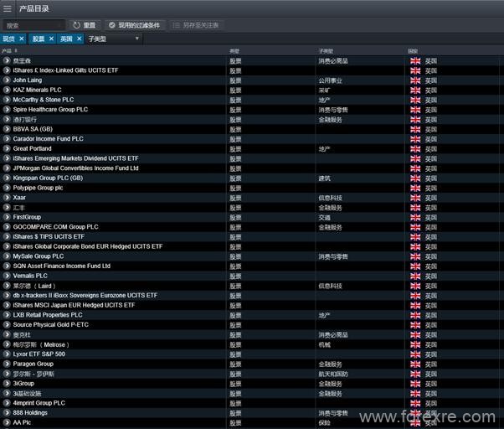Select db x-trackers II iBoxx Sovereigns Eurozone ETF
Image resolution: width=504 pixels, height=429 pixels.
coord(85,295)
